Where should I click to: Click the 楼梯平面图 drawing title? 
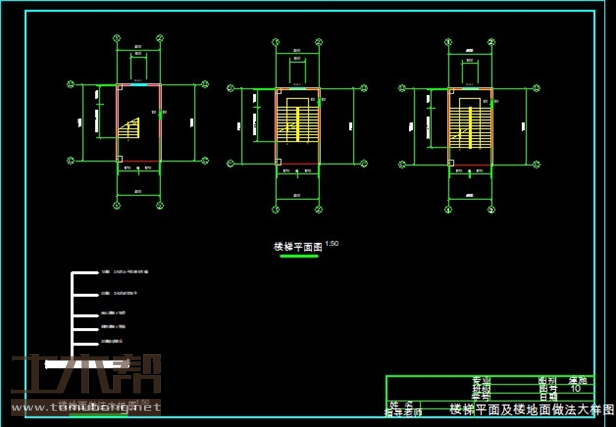tap(298, 246)
